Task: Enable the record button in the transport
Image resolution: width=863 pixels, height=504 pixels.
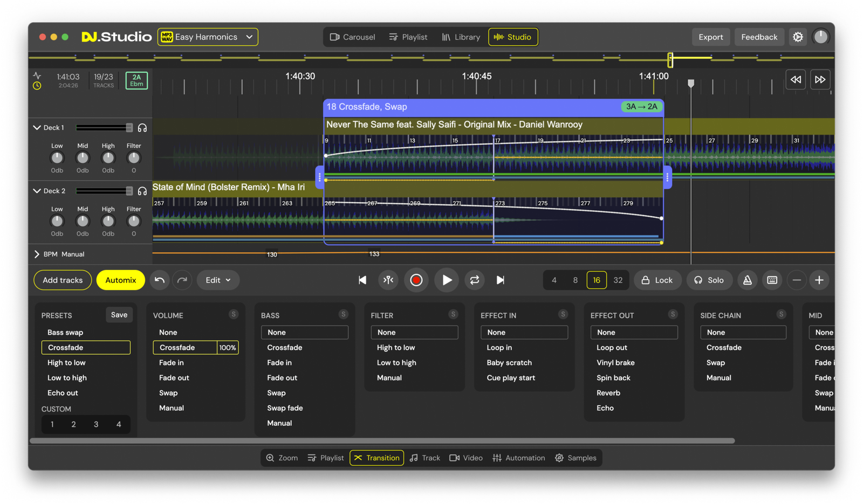Action: point(416,280)
